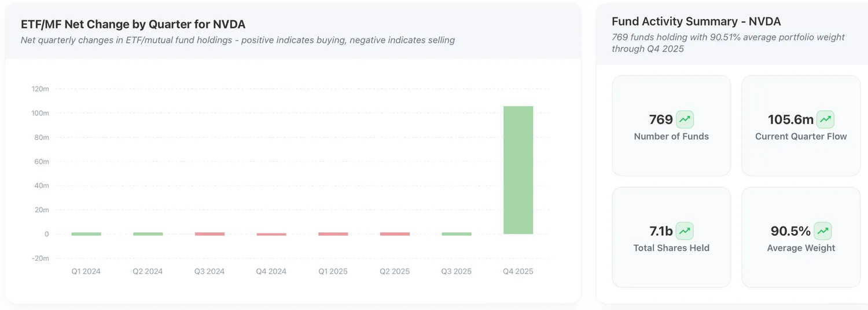The width and height of the screenshot is (868, 310).
Task: Click the Q4 2024 axis label
Action: tap(271, 271)
